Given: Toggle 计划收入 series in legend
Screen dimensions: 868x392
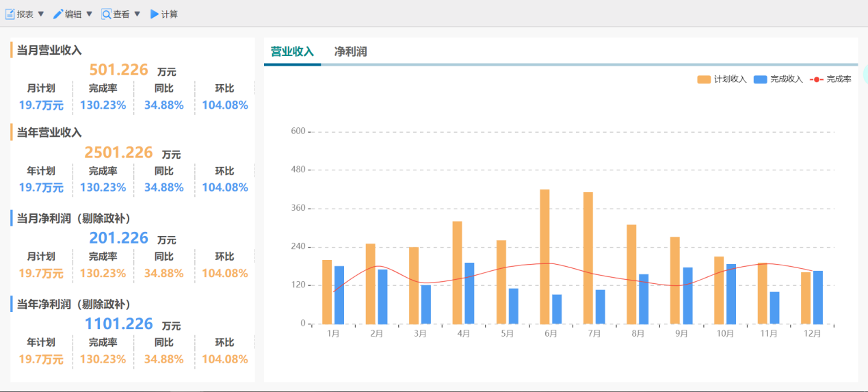Looking at the screenshot, I should pos(722,79).
